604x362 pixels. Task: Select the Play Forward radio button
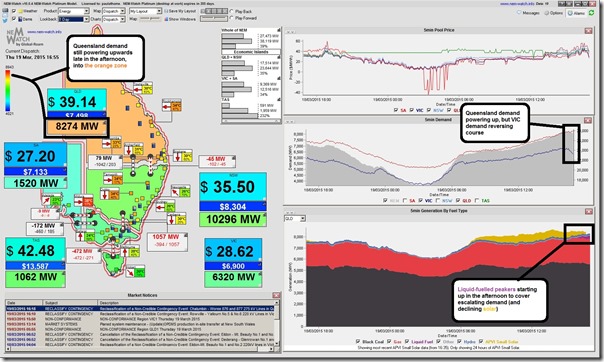point(232,18)
